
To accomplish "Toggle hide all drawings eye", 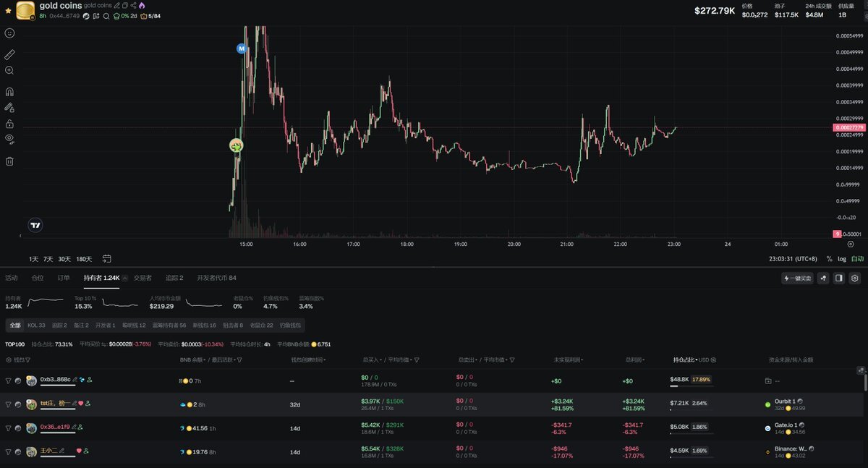I will click(9, 139).
